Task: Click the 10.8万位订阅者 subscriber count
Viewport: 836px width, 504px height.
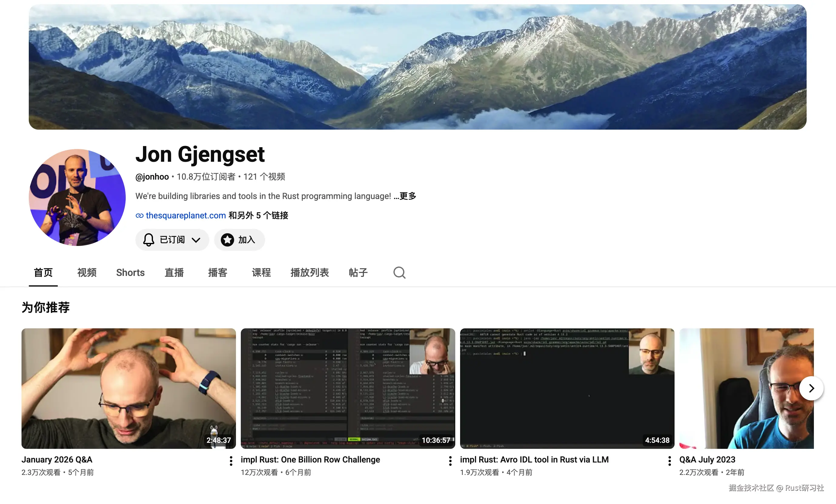Action: 206,177
